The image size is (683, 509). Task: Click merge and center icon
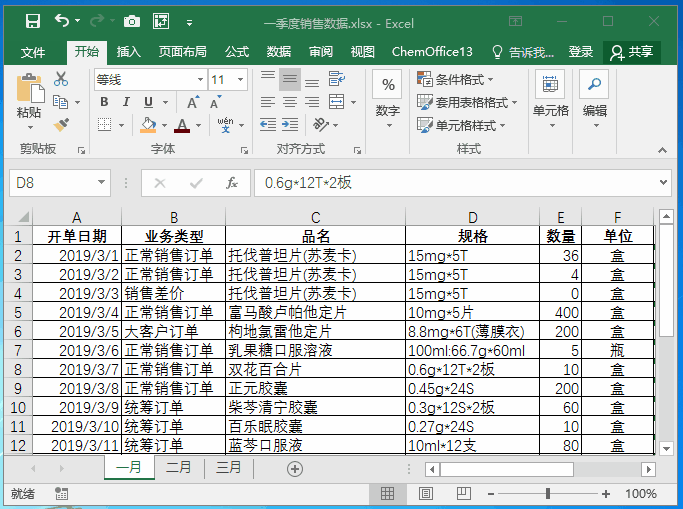point(337,102)
